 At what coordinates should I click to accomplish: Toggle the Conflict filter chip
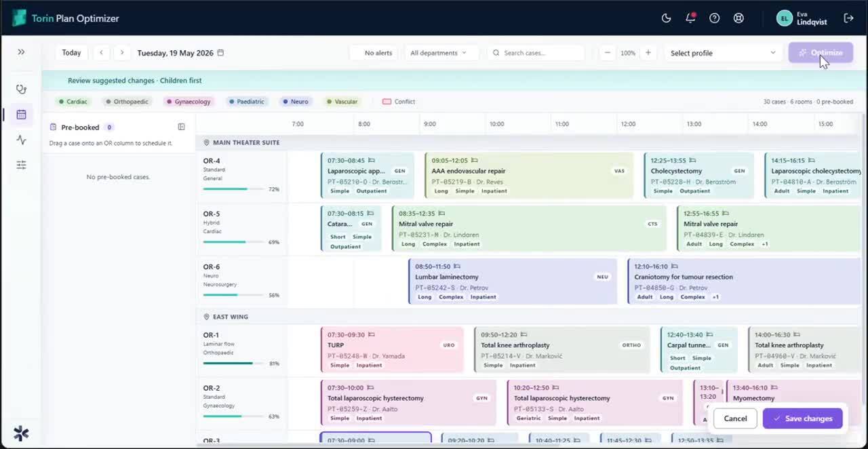point(399,102)
